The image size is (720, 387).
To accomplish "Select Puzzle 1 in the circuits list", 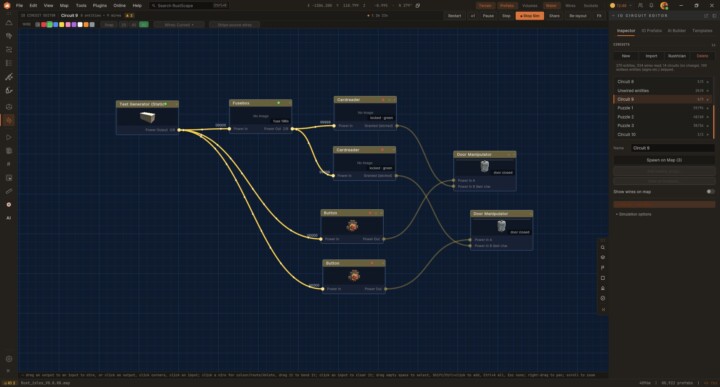I will (x=664, y=108).
